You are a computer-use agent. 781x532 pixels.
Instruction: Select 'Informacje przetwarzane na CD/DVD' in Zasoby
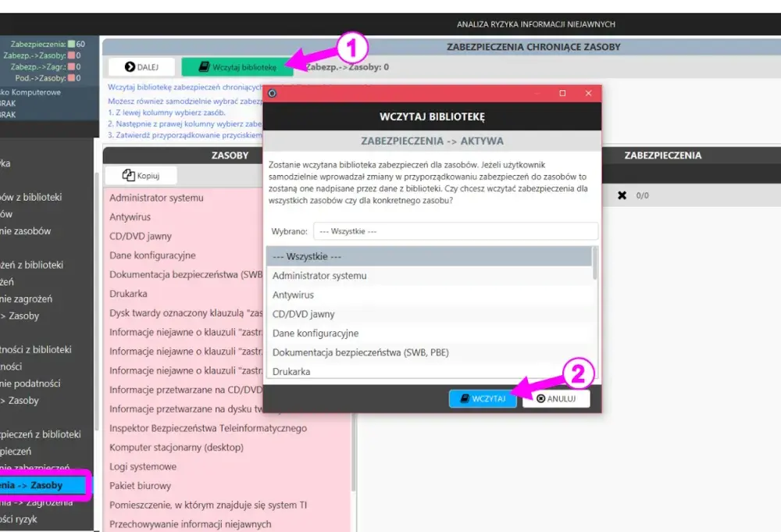coord(184,390)
